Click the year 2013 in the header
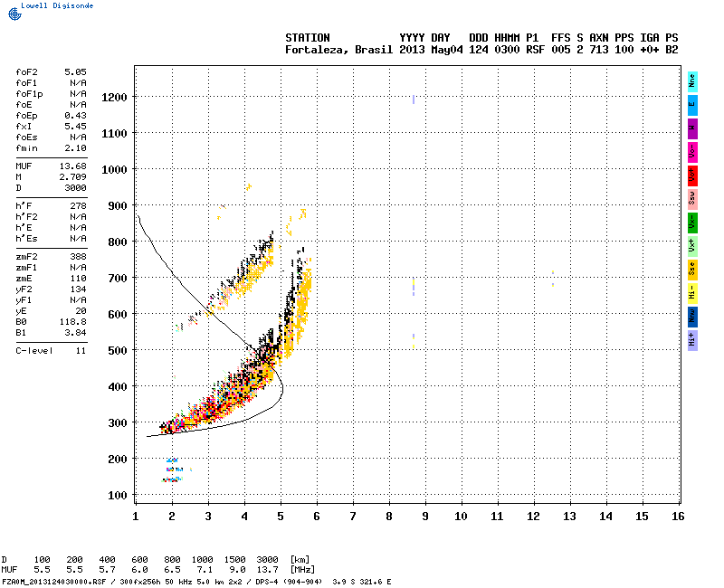This screenshot has height=588, width=724. [412, 50]
